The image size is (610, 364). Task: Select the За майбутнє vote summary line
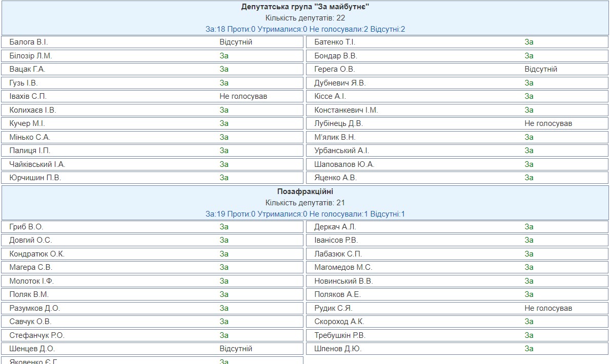click(305, 29)
